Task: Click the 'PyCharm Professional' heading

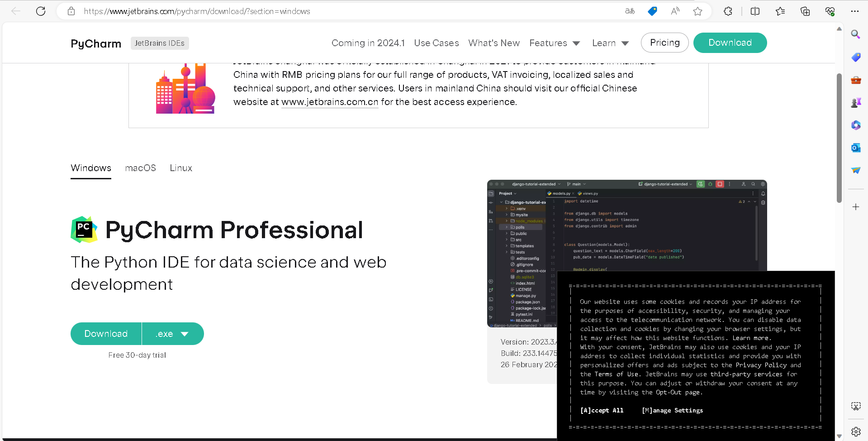Action: pyautogui.click(x=234, y=230)
